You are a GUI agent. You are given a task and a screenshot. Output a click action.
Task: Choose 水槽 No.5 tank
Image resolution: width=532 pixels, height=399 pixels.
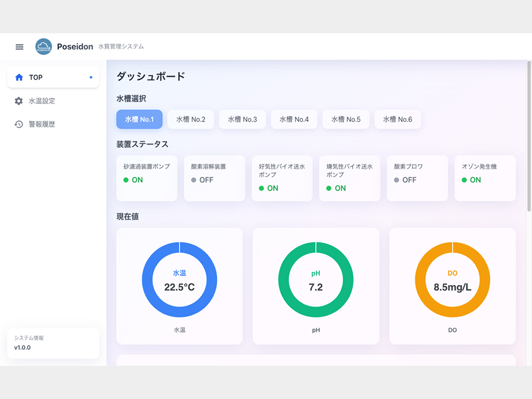pos(345,119)
